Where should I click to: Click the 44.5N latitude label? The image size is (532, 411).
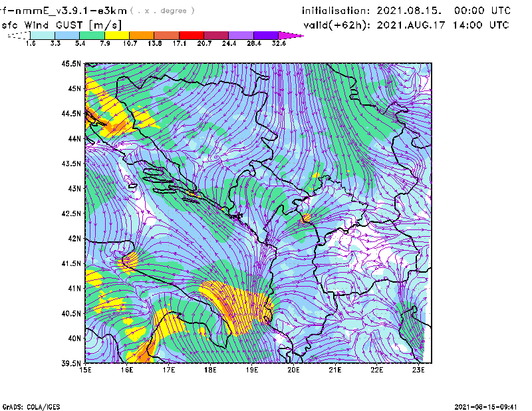pyautogui.click(x=71, y=113)
